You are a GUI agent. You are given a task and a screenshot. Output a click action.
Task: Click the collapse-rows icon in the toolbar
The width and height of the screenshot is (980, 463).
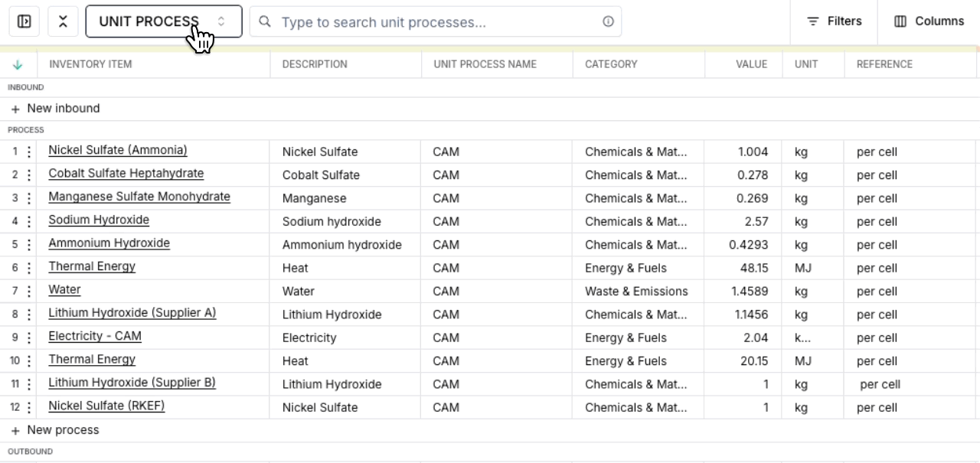coord(63,21)
